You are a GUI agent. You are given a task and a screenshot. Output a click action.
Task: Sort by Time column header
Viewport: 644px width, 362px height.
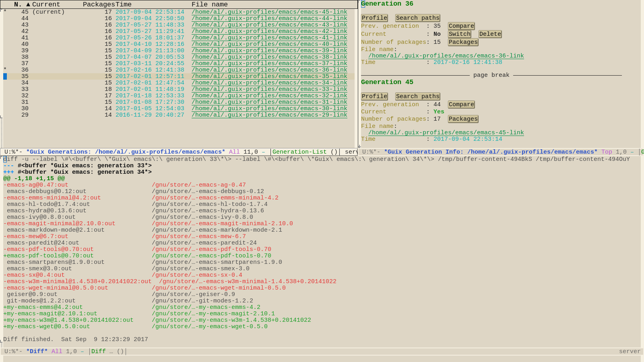pyautogui.click(x=124, y=4)
